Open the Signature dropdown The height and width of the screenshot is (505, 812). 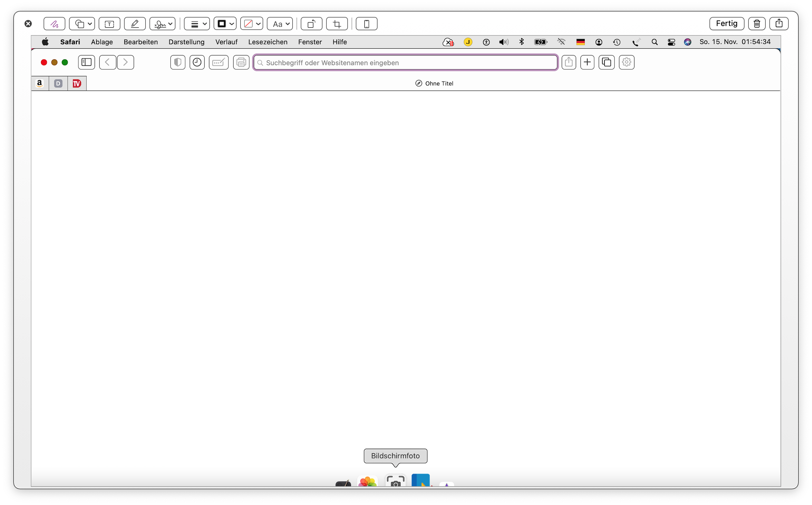(162, 24)
